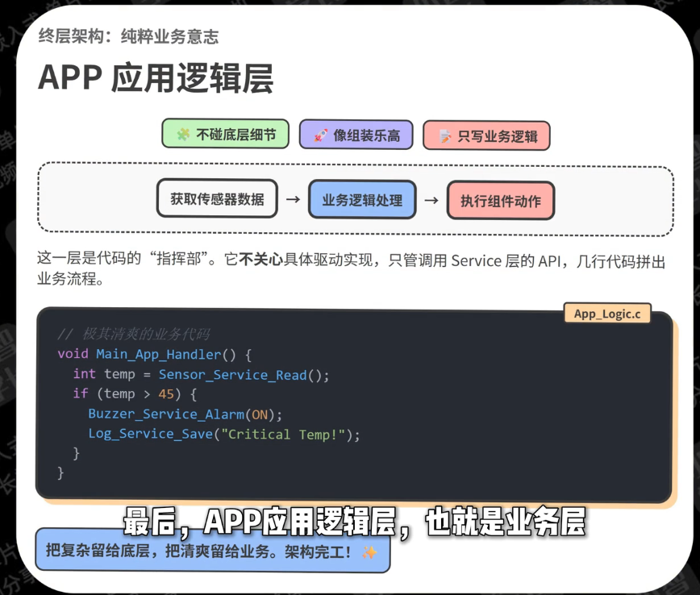Click the 获取传感器数据 flow box
Screen dimensions: 700x595
(x=218, y=198)
